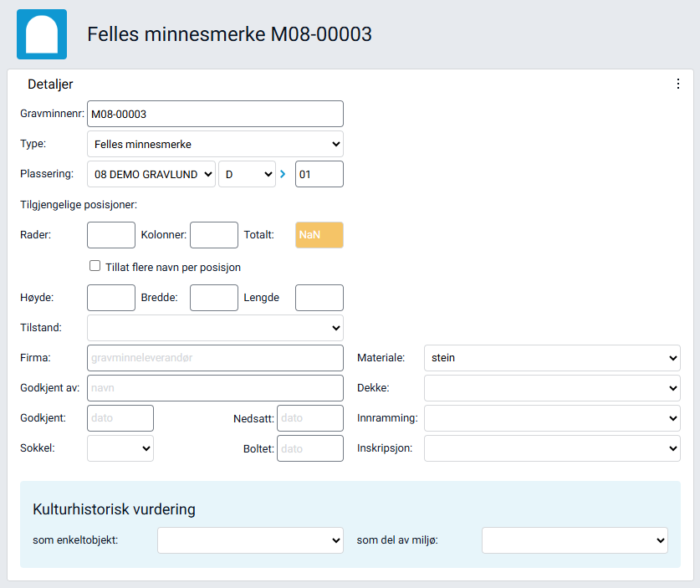Screen dimensions: 700x588
Task: Open the Dekke dropdown
Action: [x=552, y=387]
